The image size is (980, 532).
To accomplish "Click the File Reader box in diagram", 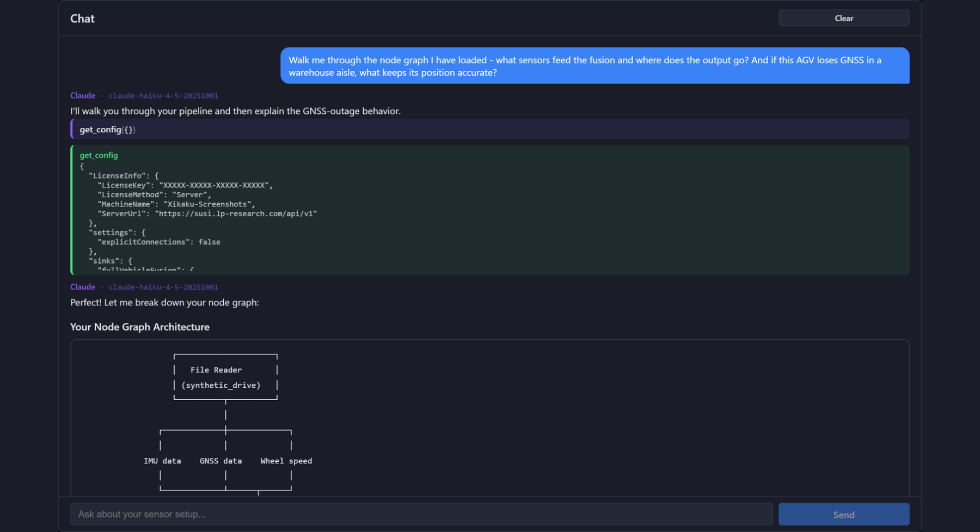I will pos(225,377).
